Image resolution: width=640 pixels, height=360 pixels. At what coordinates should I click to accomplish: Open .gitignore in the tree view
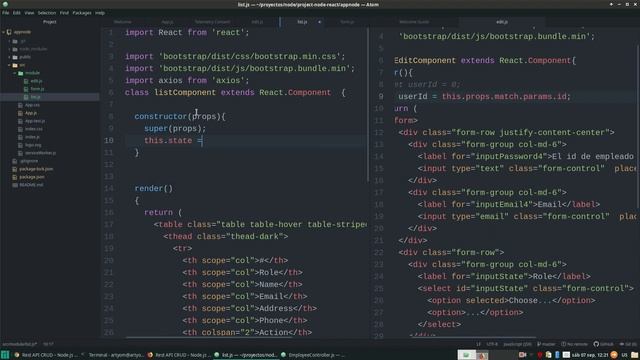click(x=29, y=161)
